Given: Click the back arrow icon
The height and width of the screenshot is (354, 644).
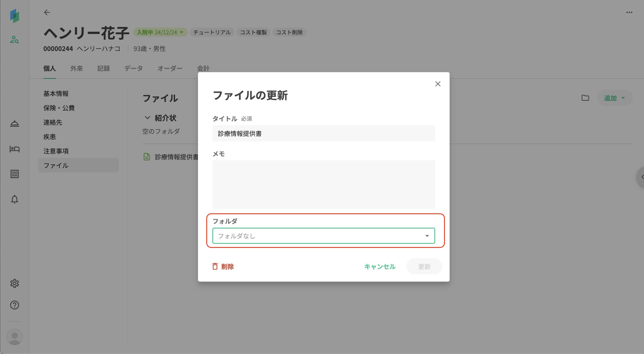Looking at the screenshot, I should click(47, 12).
